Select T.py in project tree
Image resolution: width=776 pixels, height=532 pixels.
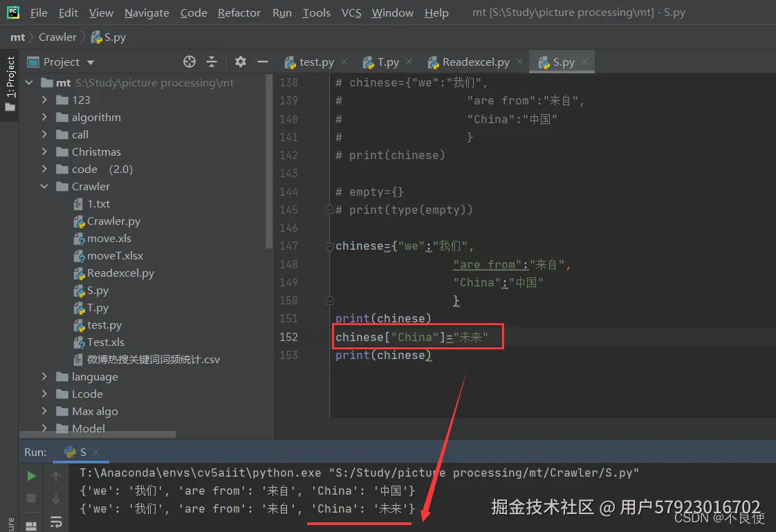(91, 308)
